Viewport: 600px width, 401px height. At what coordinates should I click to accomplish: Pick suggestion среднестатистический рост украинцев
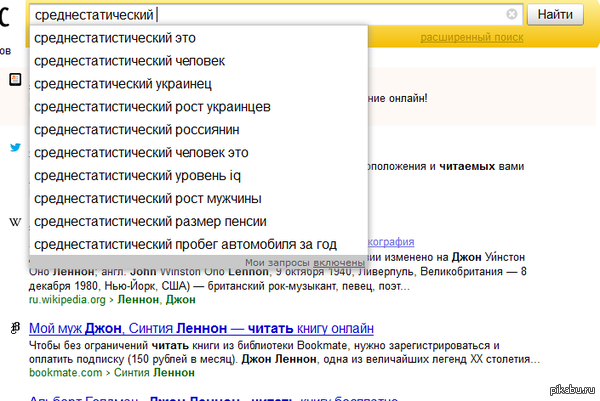pyautogui.click(x=199, y=107)
